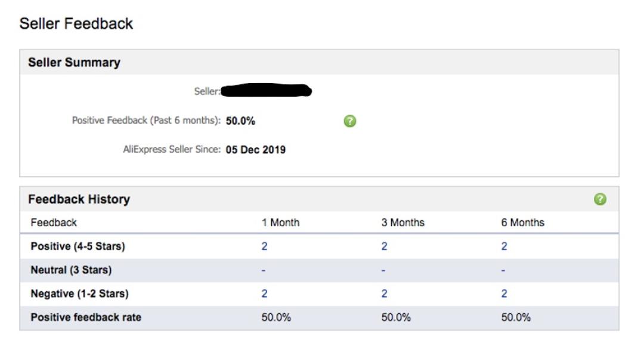The height and width of the screenshot is (351, 644).
Task: Click the redacted seller name
Action: coord(267,91)
